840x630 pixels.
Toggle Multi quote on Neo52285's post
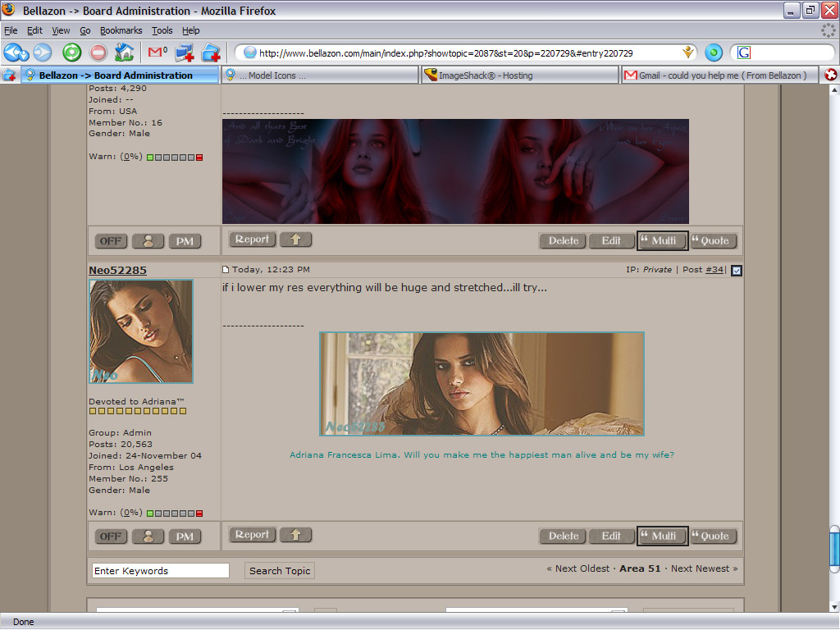663,536
